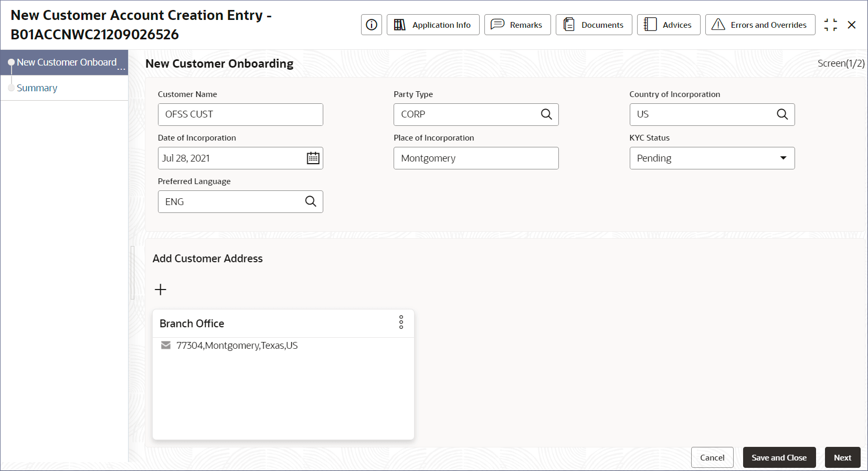
Task: Open Country of Incorporation search lookup
Action: click(x=782, y=114)
